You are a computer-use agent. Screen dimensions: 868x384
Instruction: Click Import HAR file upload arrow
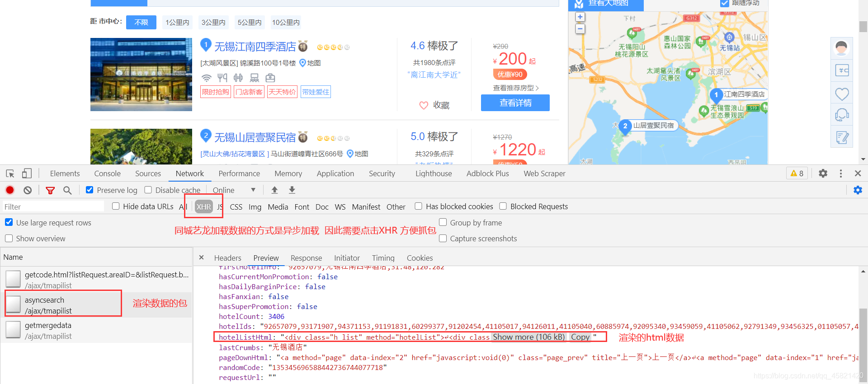click(x=274, y=190)
